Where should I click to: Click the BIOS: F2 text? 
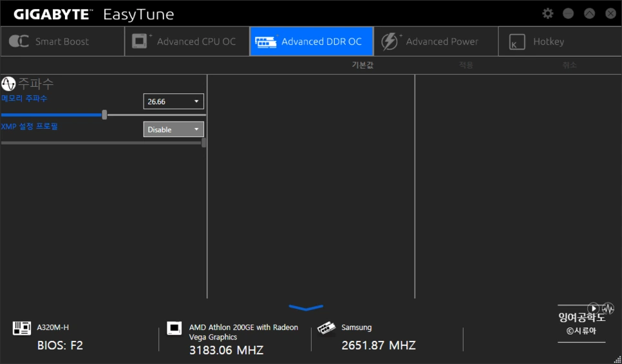(60, 345)
